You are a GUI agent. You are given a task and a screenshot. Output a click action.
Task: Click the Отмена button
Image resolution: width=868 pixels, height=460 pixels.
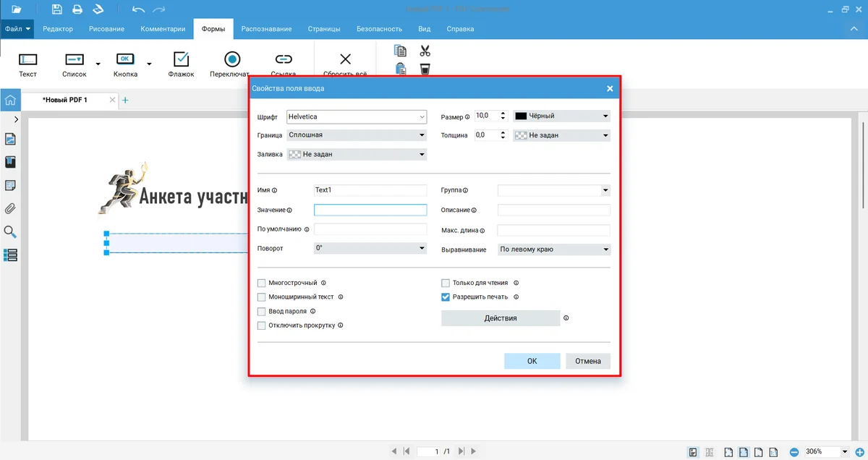click(587, 361)
